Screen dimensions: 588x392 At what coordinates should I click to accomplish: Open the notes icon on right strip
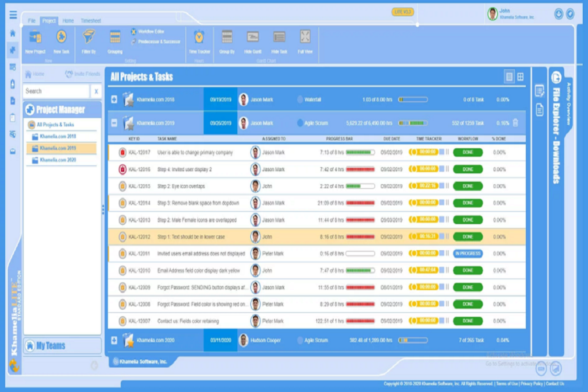540,91
